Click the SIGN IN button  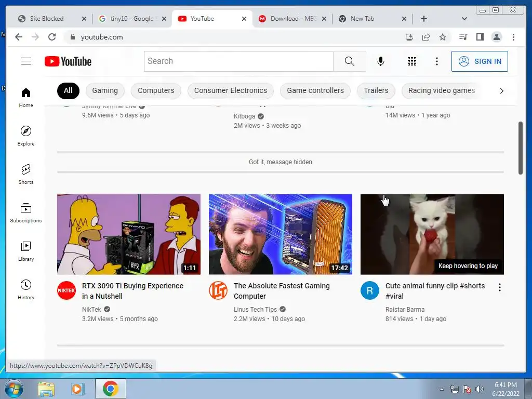(480, 61)
